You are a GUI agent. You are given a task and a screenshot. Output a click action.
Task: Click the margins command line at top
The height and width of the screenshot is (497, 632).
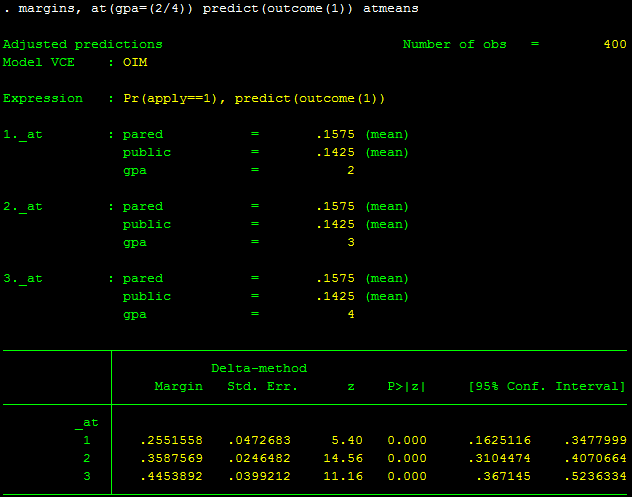(x=210, y=8)
